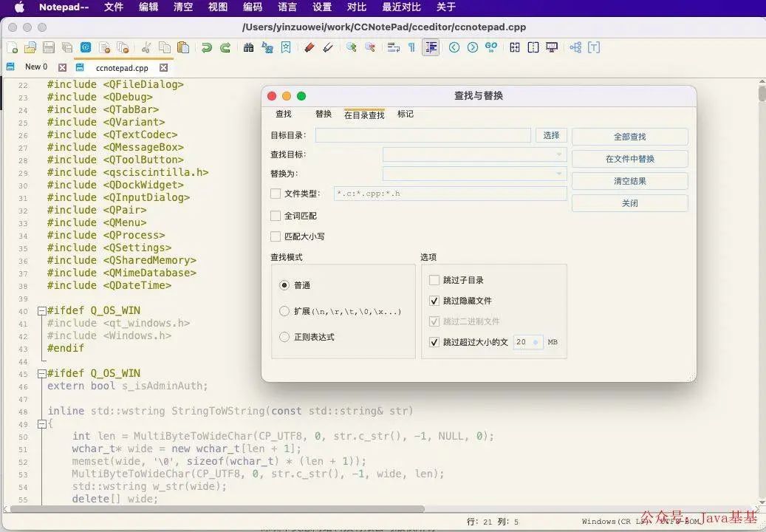Open the 文件 menu
This screenshot has height=532, width=766.
[114, 7]
